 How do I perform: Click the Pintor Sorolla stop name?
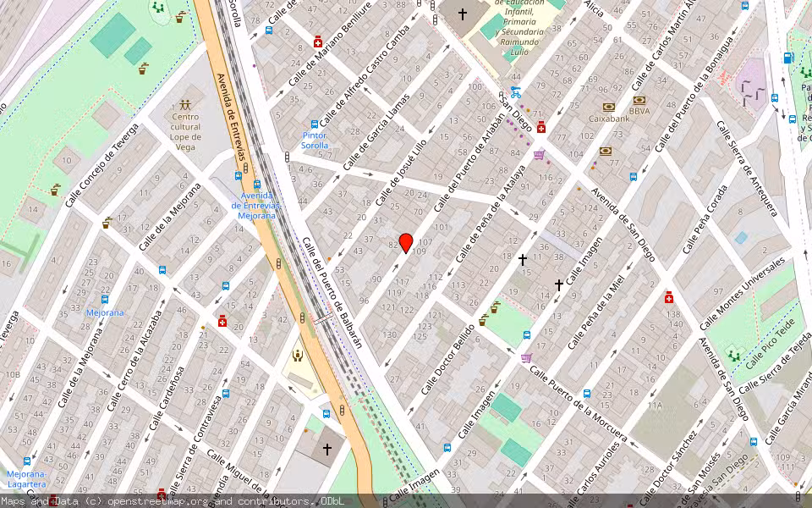(315, 141)
